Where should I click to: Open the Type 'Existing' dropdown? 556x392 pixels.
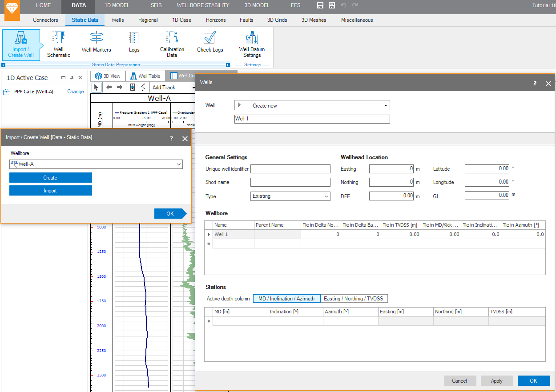[x=326, y=196]
